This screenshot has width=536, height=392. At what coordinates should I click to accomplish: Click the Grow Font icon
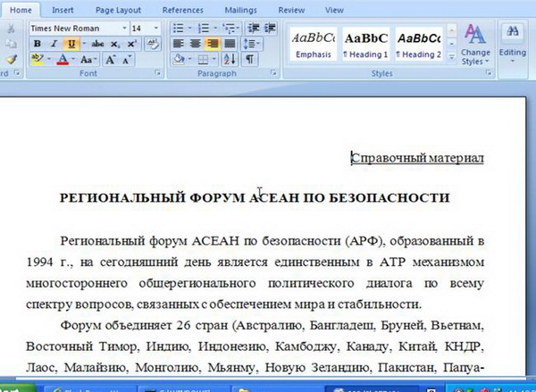pos(111,60)
